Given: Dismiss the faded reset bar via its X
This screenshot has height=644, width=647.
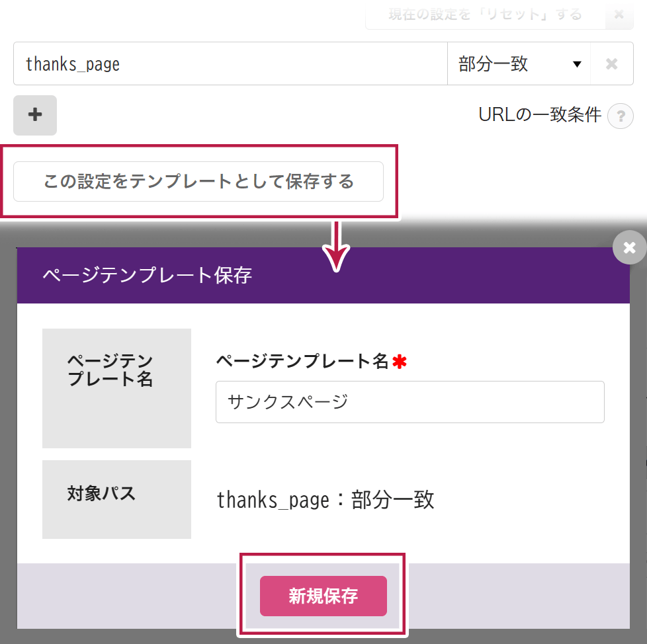Looking at the screenshot, I should point(619,15).
